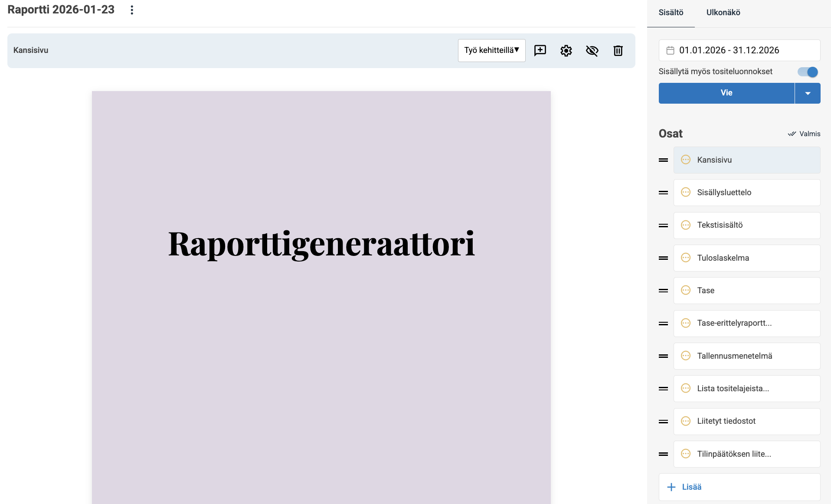Screen dimensions: 831x504
Task: Open the Työ kehitteillä status dropdown
Action: [491, 50]
